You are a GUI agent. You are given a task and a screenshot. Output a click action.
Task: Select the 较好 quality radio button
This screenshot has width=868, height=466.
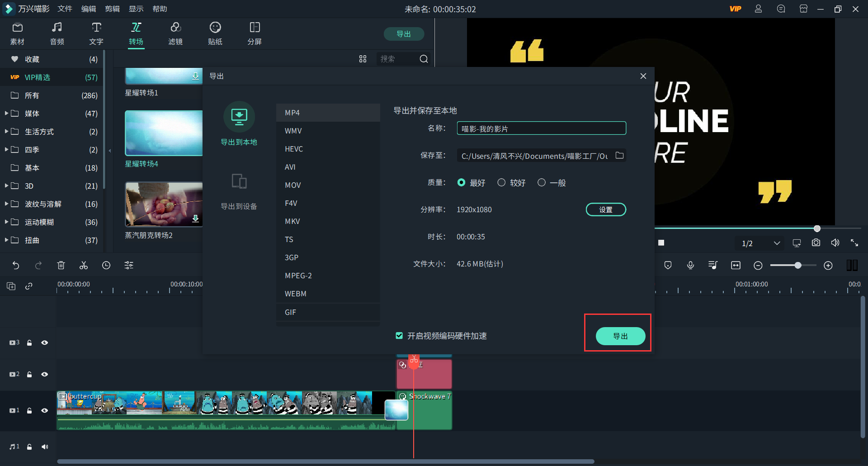pos(501,182)
